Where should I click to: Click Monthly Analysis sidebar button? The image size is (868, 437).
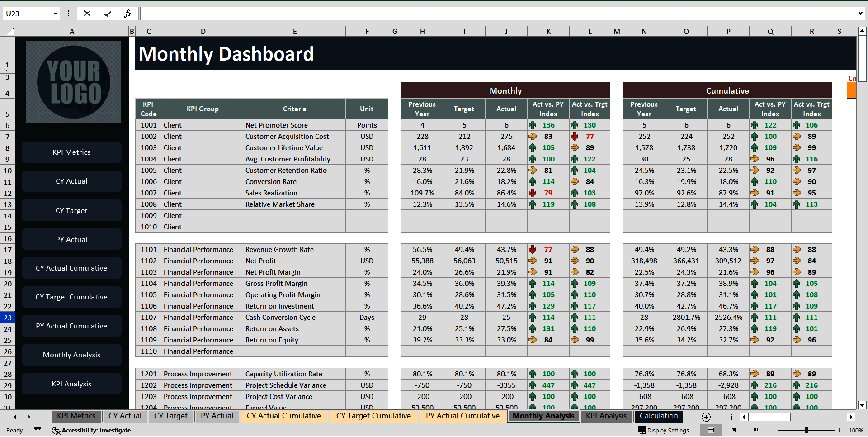point(71,355)
